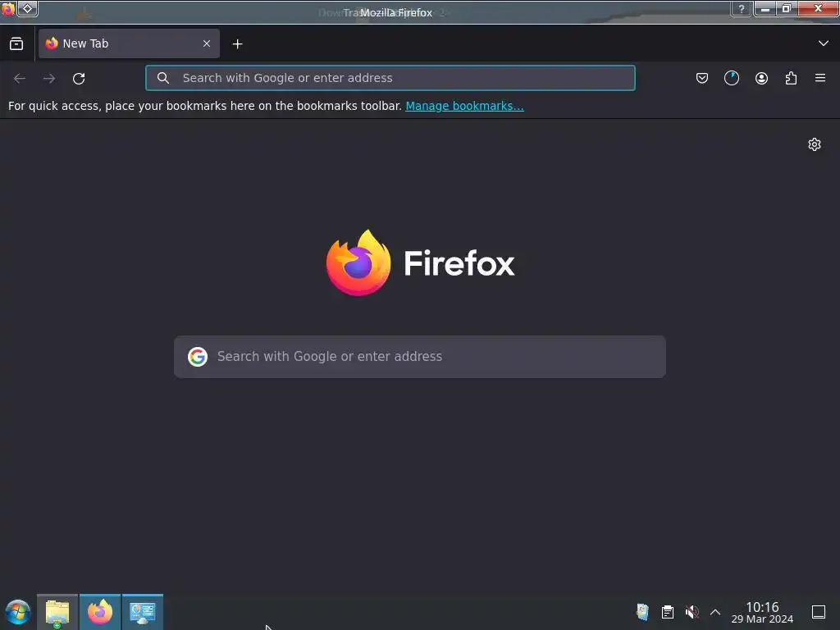This screenshot has width=840, height=630.
Task: Close the Mozilla Firefox window
Action: [818, 9]
